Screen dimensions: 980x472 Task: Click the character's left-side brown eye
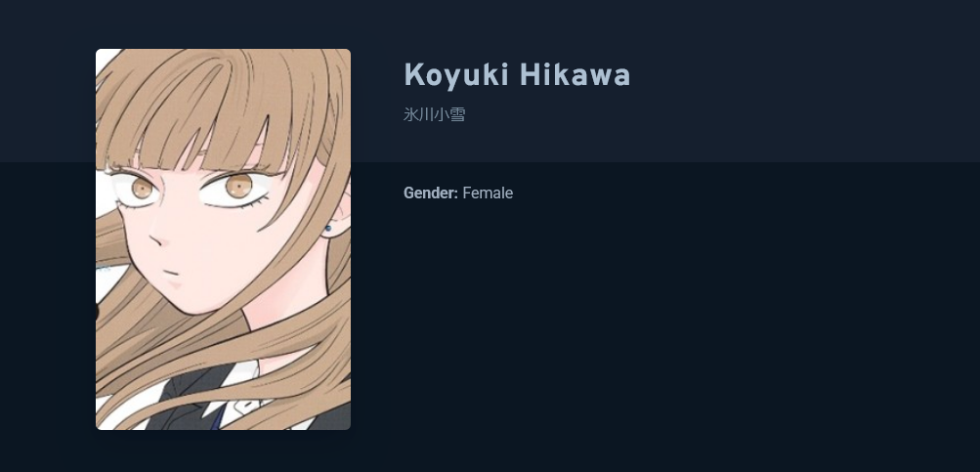142,188
